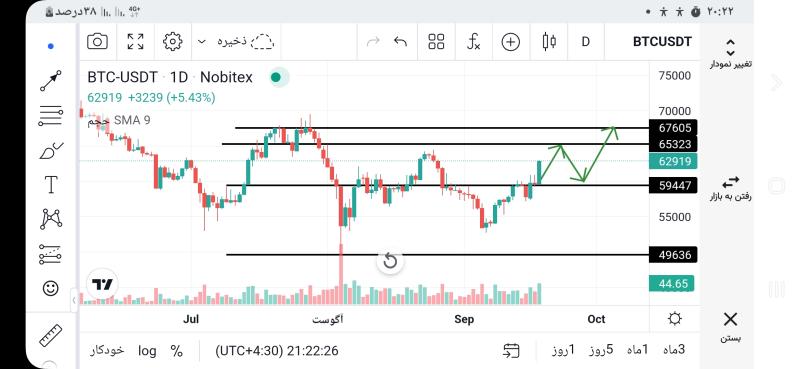Viewport: 800px width, 369px height.
Task: Open the layout grid selector
Action: [436, 41]
